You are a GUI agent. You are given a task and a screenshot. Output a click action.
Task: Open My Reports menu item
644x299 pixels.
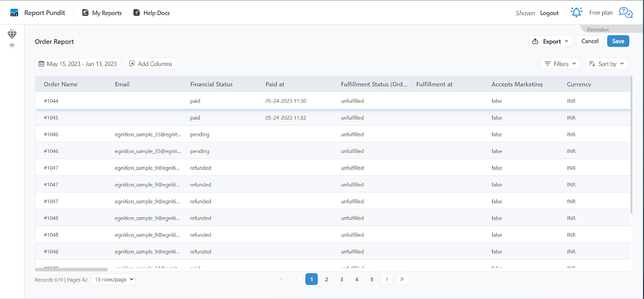pos(102,13)
